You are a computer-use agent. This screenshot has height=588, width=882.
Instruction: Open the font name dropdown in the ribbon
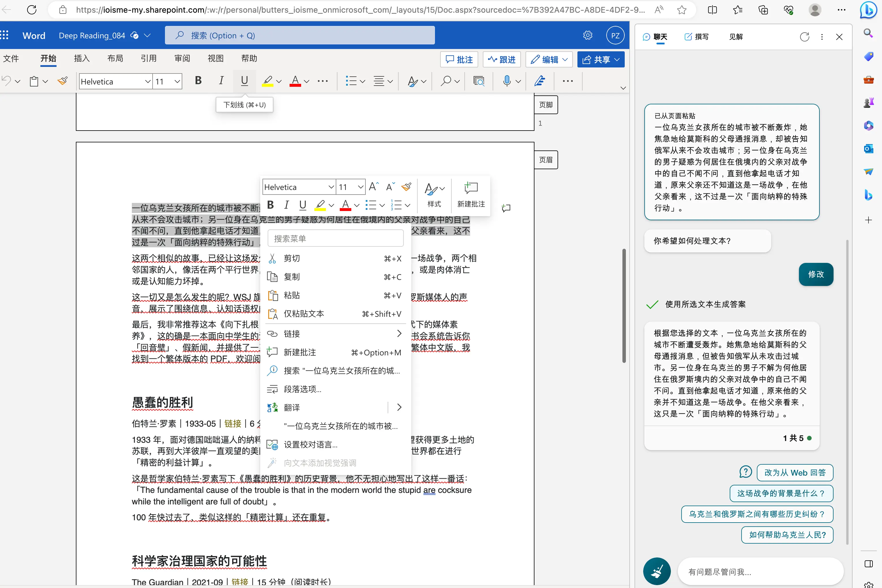click(x=148, y=81)
